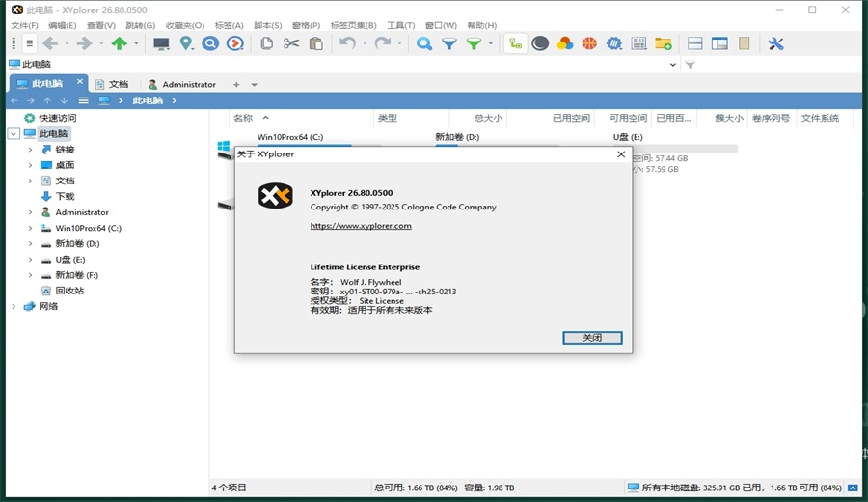Expand the 链接 tree node

tap(30, 150)
